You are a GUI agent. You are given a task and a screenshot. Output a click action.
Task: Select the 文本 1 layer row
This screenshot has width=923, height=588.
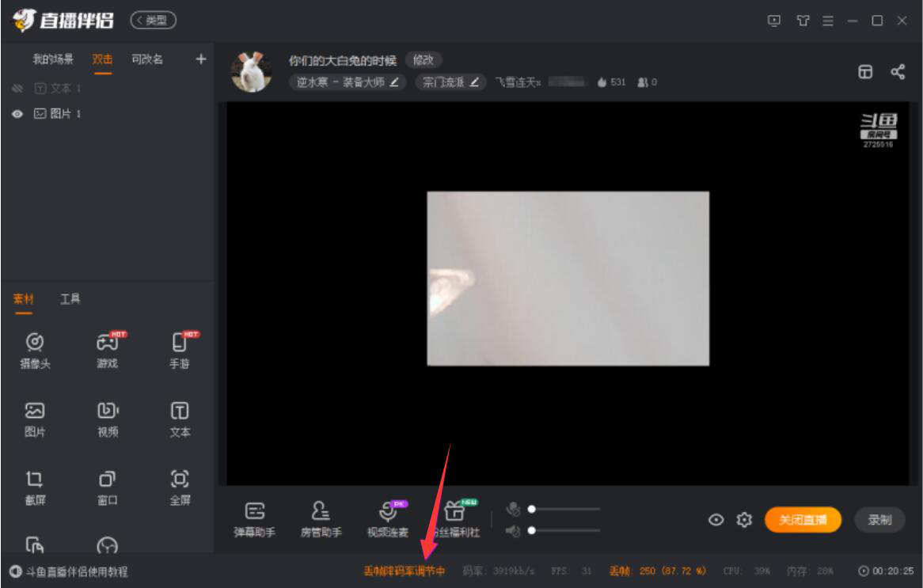click(x=107, y=89)
